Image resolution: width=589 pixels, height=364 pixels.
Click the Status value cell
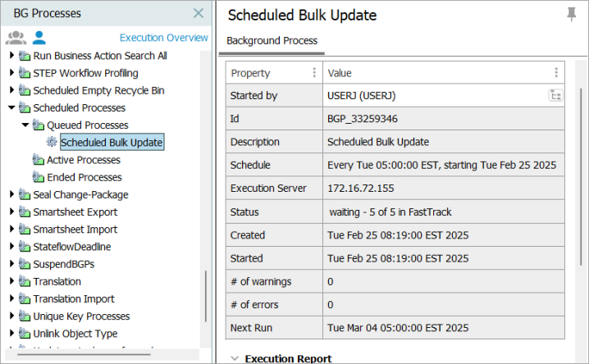pyautogui.click(x=443, y=212)
